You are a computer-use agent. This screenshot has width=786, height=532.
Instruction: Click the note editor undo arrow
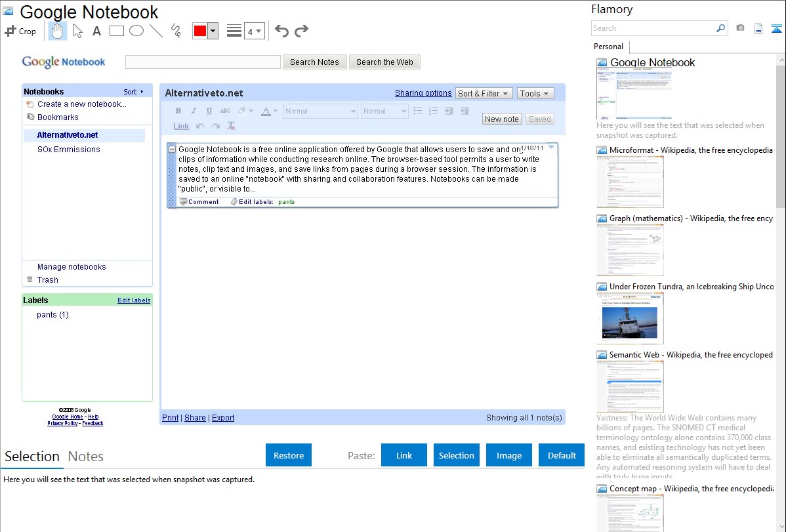click(x=200, y=126)
